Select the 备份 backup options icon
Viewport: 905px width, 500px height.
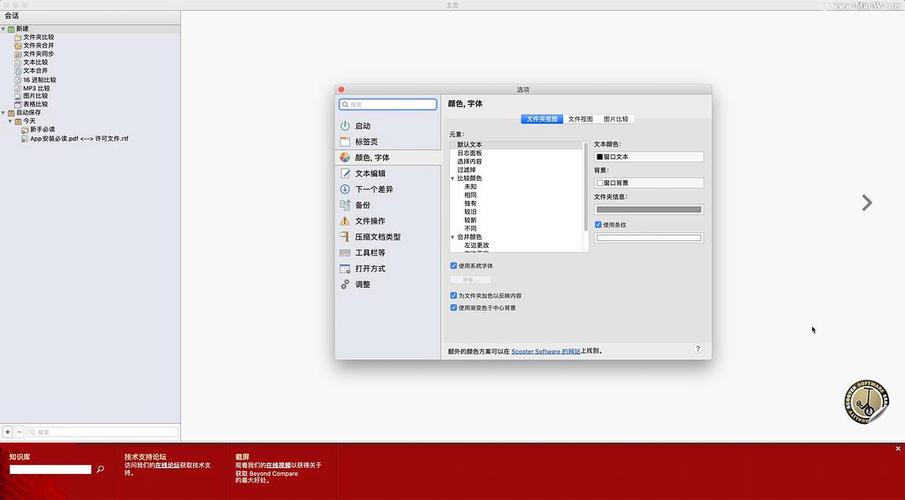[x=345, y=205]
